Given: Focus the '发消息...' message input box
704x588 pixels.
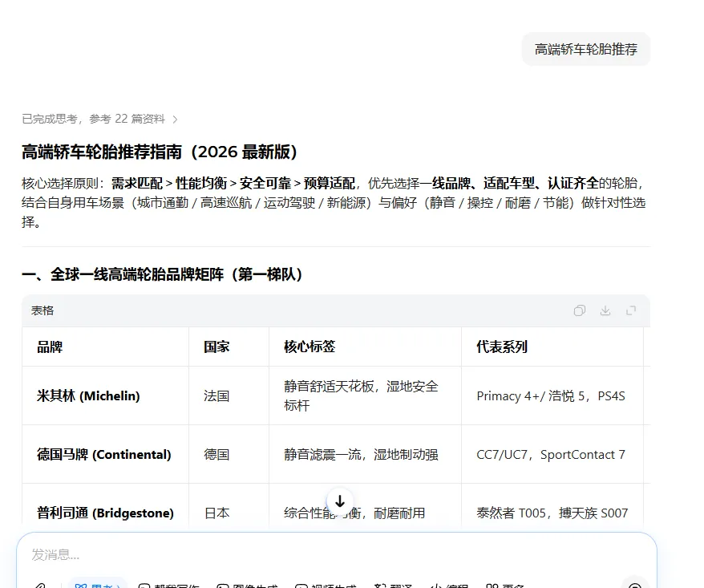Looking at the screenshot, I should click(x=337, y=555).
